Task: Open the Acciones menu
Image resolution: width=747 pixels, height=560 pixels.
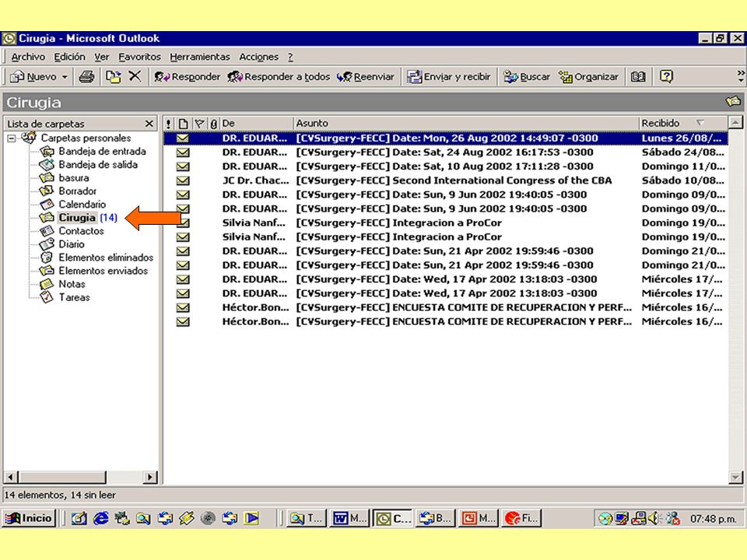Action: tap(258, 57)
